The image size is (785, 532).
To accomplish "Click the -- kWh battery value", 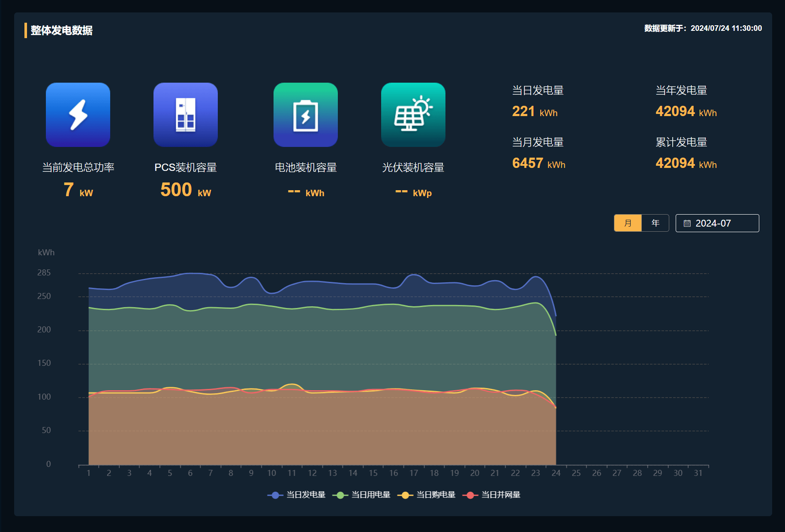I will [x=306, y=192].
